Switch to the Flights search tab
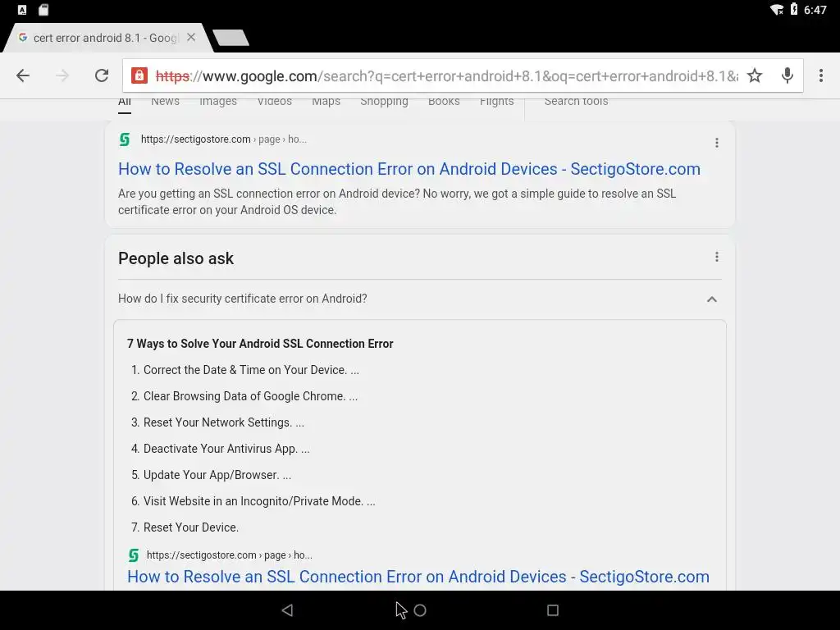 click(496, 102)
